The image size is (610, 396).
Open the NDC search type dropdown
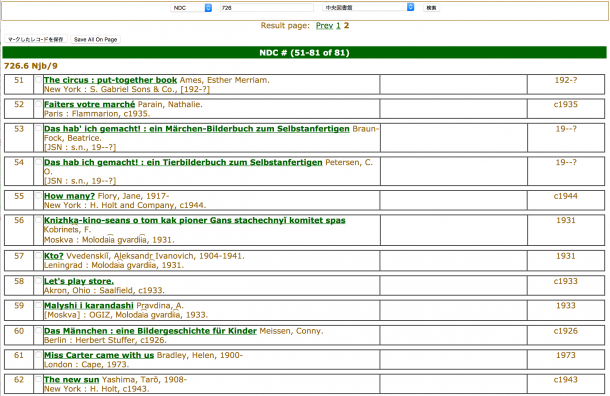point(191,8)
